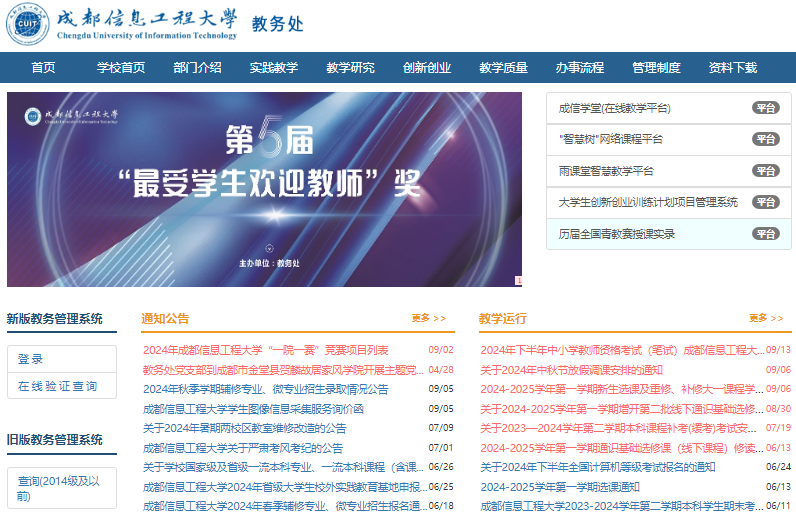The width and height of the screenshot is (796, 527).
Task: Open 关于2024年中秋节放假调课安排的通知
Action: (572, 370)
